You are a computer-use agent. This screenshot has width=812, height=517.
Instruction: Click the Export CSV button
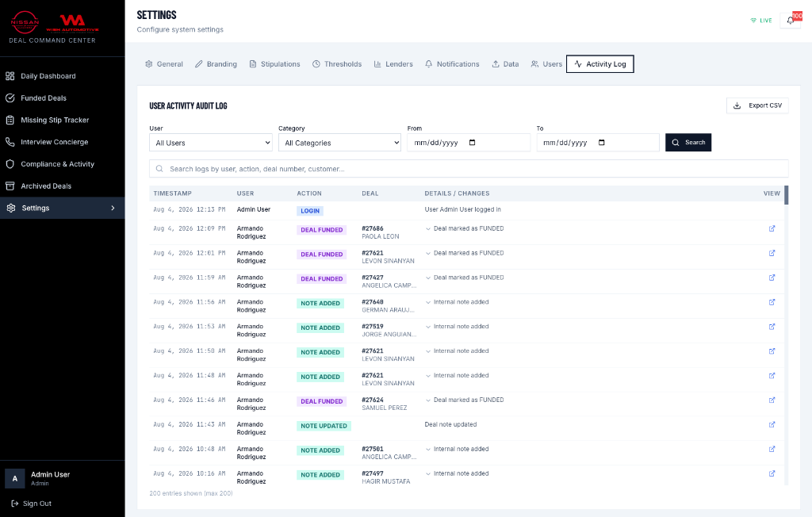click(757, 105)
